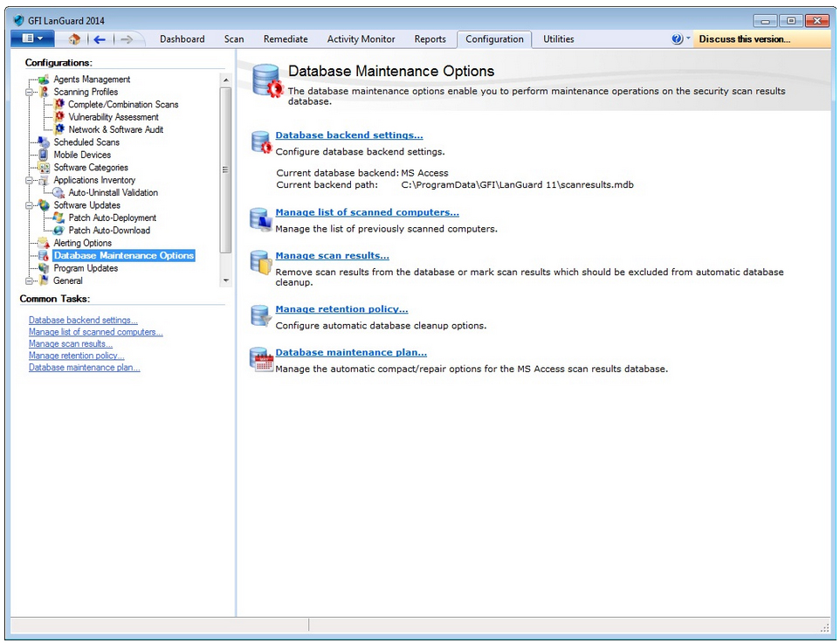
Task: Open the blue Help question mark
Action: 677,38
